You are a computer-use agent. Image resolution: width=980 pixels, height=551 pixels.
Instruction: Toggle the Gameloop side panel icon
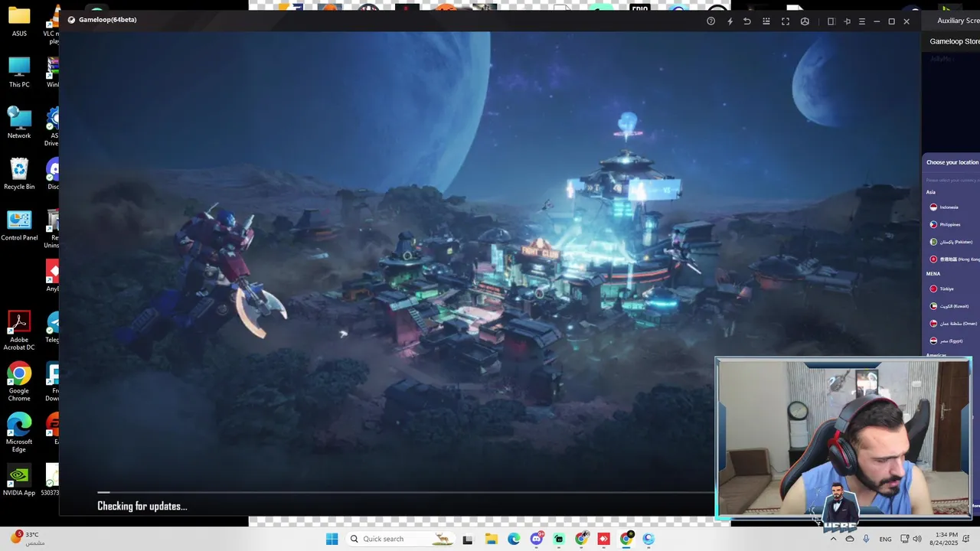pos(831,21)
